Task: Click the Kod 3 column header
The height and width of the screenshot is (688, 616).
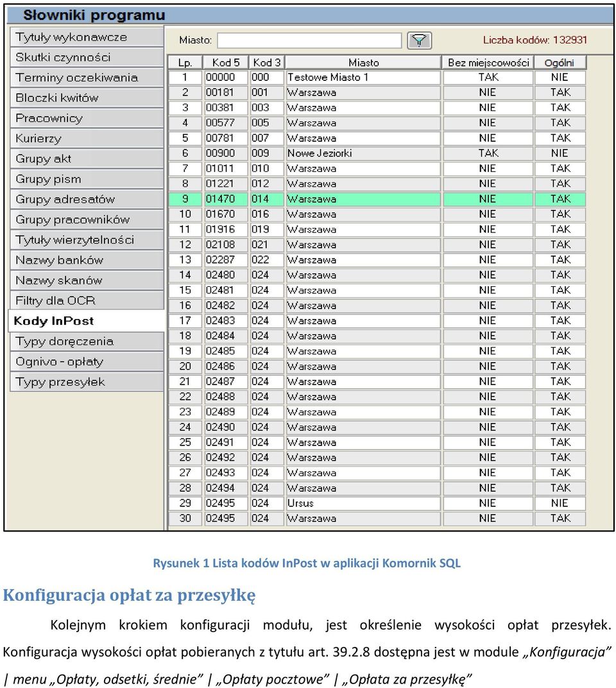Action: point(267,62)
